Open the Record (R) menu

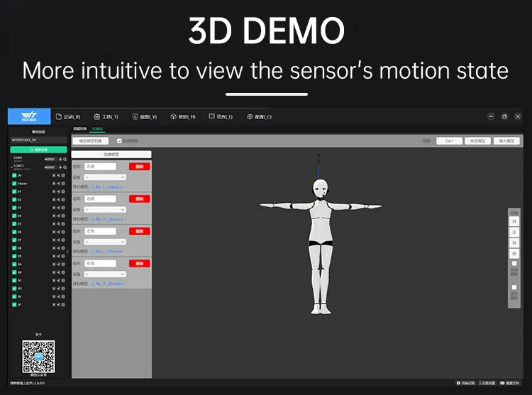68,116
